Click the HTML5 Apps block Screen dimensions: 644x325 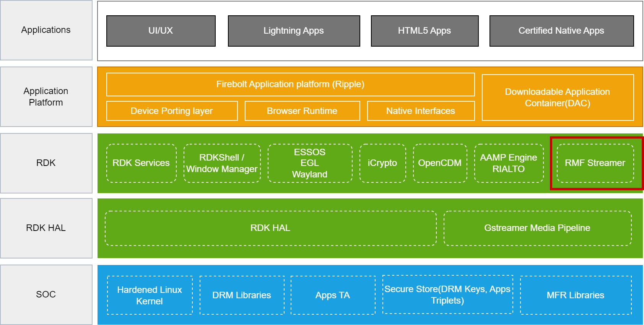[424, 31]
